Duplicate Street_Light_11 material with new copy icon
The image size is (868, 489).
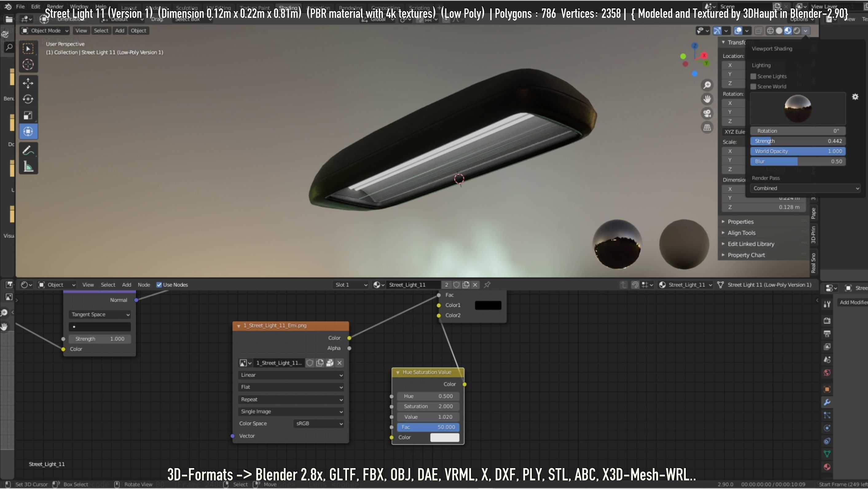click(x=466, y=285)
